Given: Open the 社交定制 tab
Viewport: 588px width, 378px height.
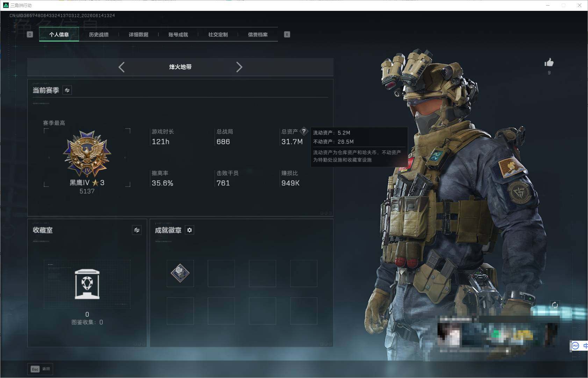Looking at the screenshot, I should pos(218,34).
